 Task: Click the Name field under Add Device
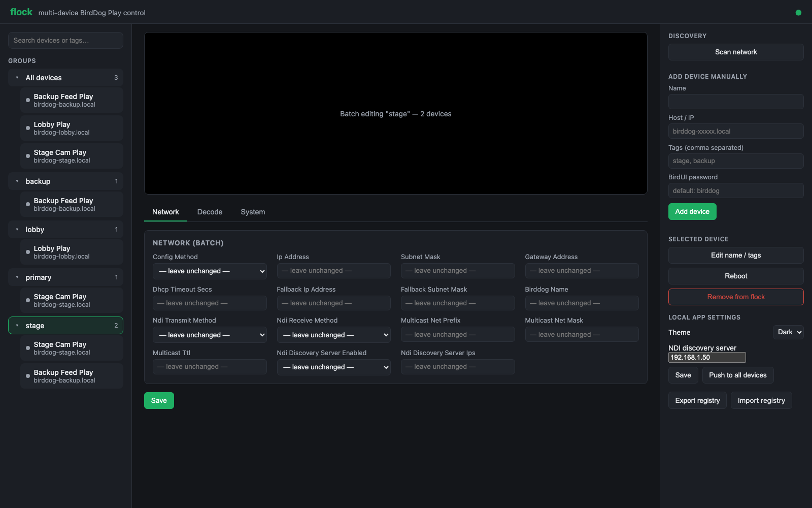point(736,102)
